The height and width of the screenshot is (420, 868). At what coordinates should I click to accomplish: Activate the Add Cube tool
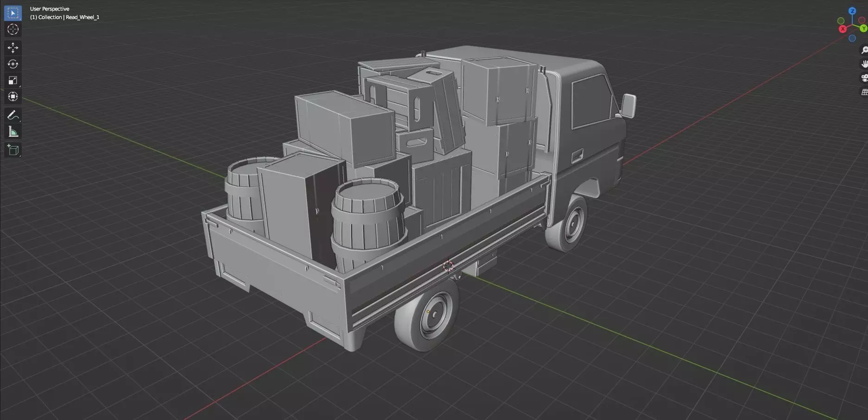(13, 150)
